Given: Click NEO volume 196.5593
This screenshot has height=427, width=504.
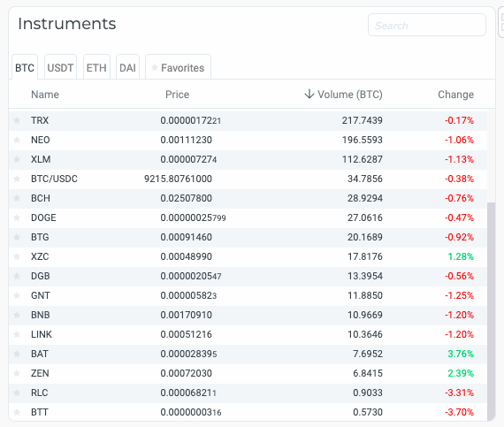Looking at the screenshot, I should tap(363, 140).
